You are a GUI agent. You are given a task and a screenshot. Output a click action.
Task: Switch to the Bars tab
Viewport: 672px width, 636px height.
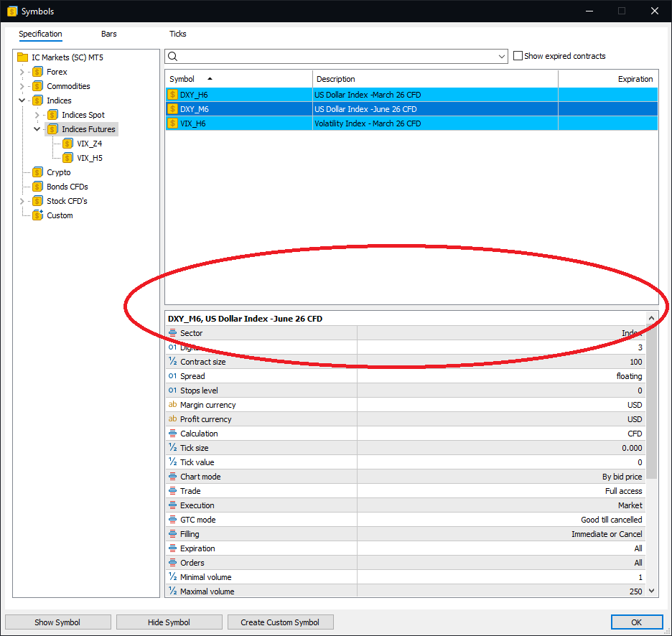109,34
